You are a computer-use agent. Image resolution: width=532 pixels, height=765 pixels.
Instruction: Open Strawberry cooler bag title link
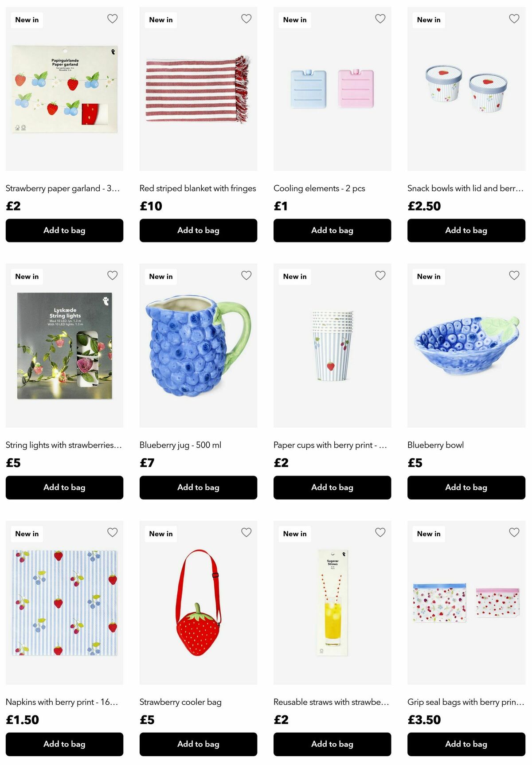pyautogui.click(x=180, y=702)
